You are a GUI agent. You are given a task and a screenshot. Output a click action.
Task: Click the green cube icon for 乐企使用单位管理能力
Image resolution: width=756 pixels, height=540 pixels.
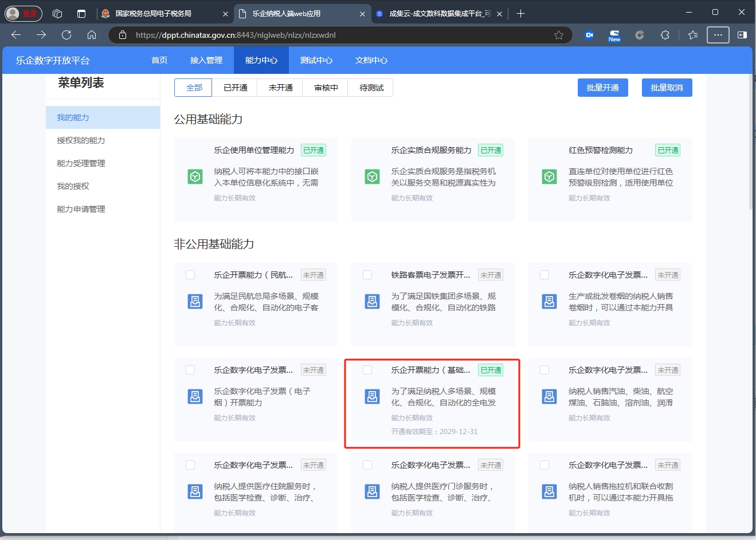(x=195, y=177)
